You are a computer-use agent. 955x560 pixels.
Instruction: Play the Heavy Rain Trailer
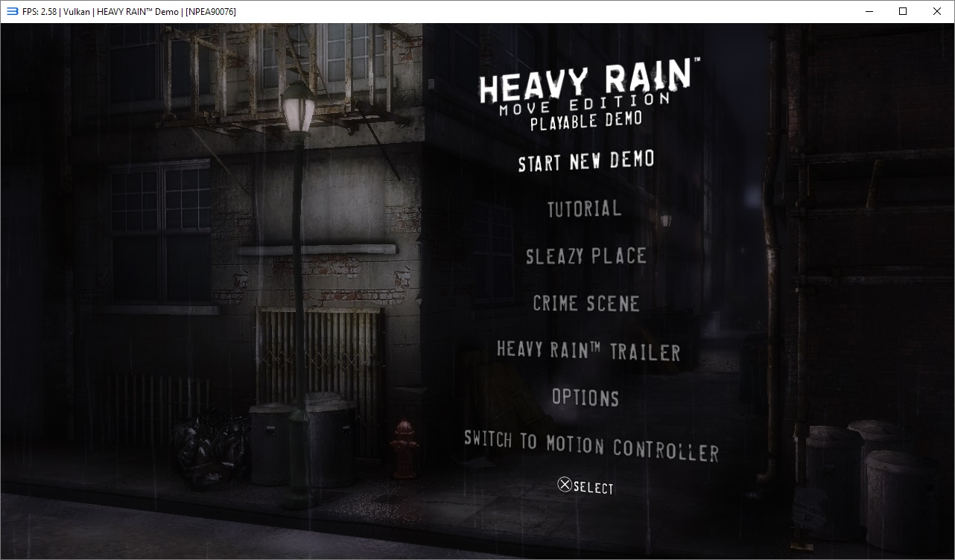588,351
